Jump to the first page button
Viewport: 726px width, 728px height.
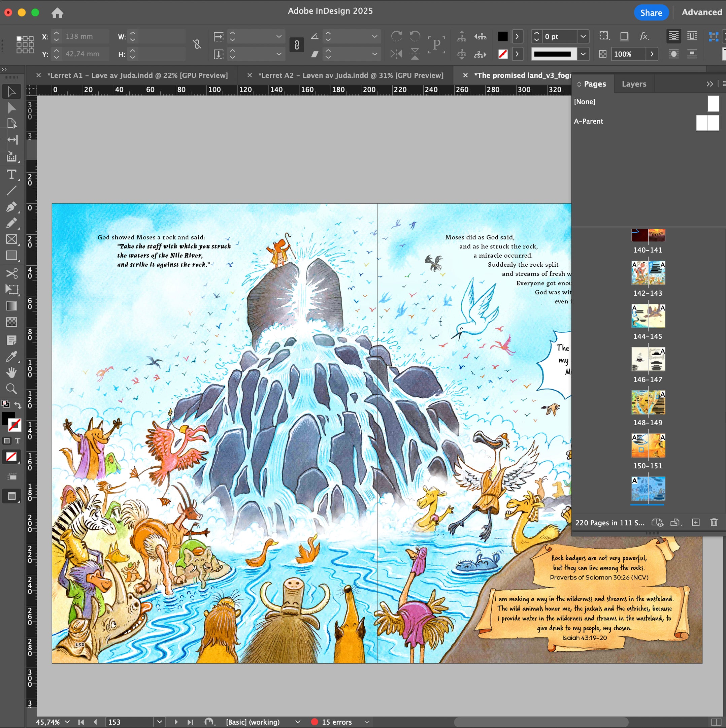tap(81, 722)
